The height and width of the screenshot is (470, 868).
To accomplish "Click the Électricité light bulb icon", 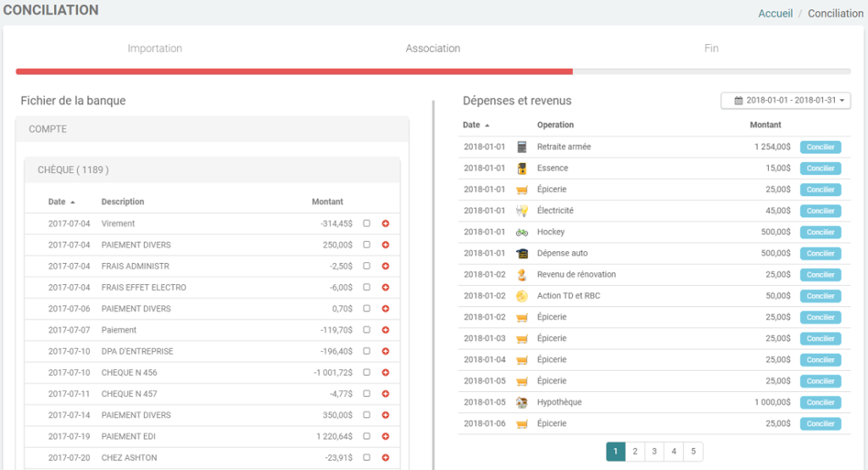I will click(522, 210).
